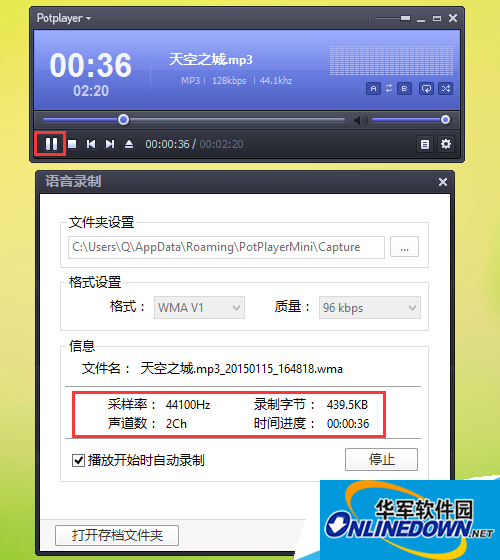Open the 格式 WMA V1 dropdown
The image size is (500, 560).
199,308
